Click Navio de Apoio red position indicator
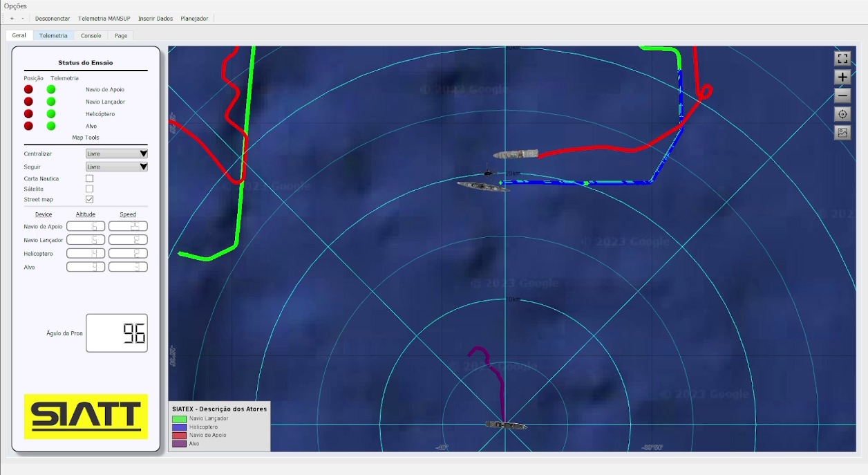This screenshot has width=868, height=475. 28,89
